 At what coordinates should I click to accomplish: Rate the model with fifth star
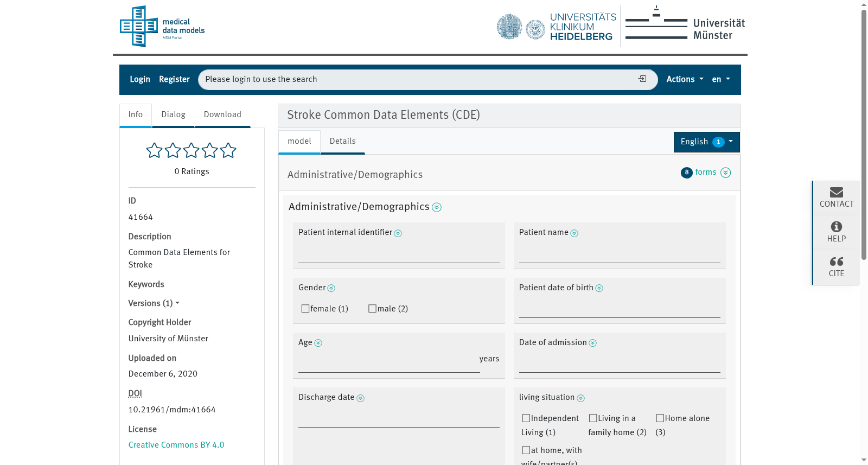pos(228,150)
